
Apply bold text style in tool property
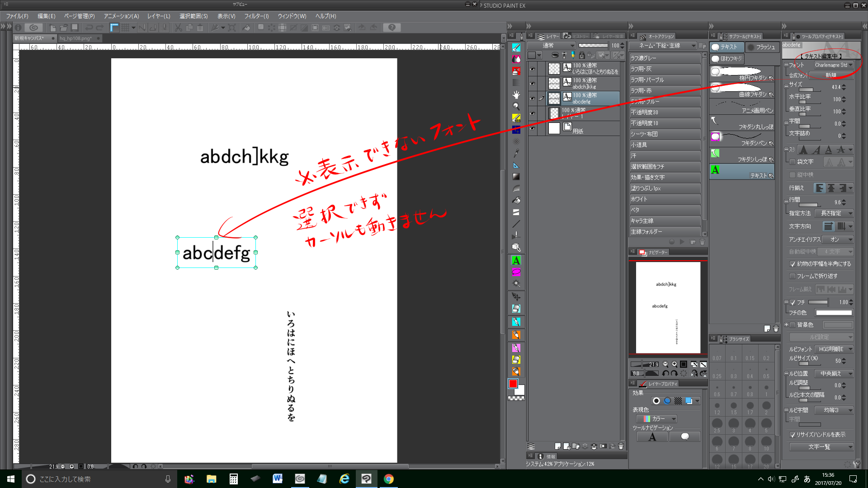[x=803, y=150]
